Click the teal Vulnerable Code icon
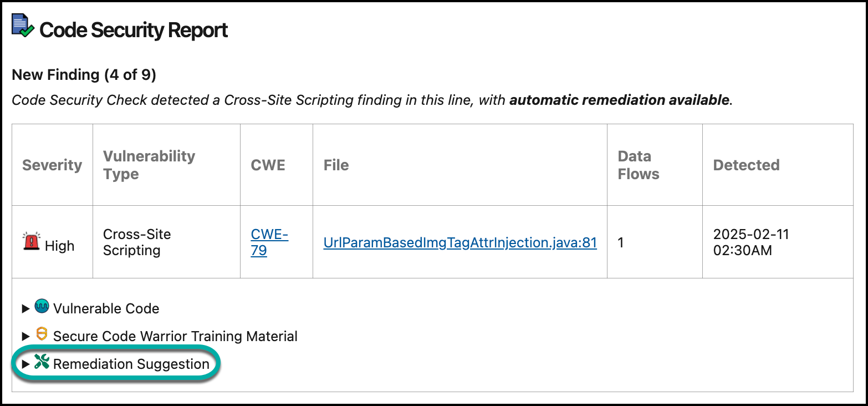Image resolution: width=868 pixels, height=406 pixels. coord(42,306)
